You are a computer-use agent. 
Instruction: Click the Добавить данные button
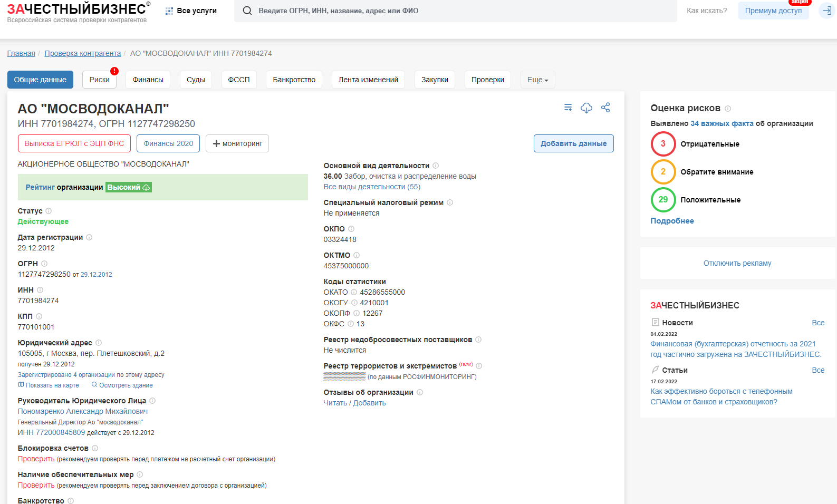tap(574, 143)
